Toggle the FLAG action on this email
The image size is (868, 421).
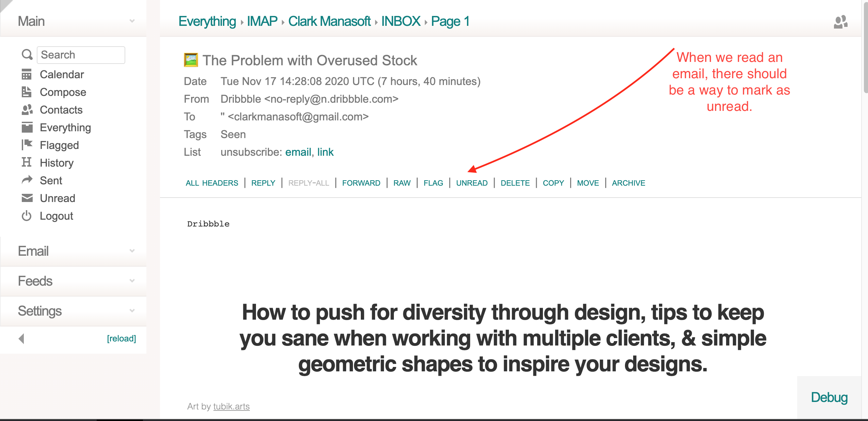point(433,183)
